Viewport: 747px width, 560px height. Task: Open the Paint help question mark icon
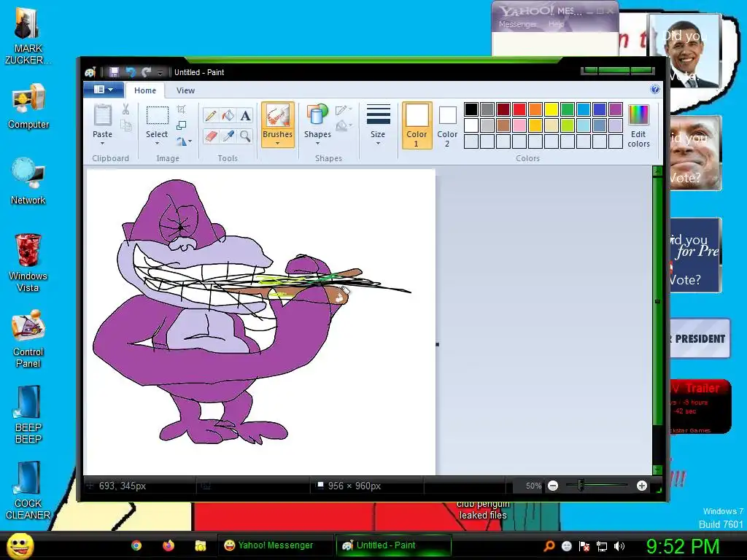(x=655, y=89)
